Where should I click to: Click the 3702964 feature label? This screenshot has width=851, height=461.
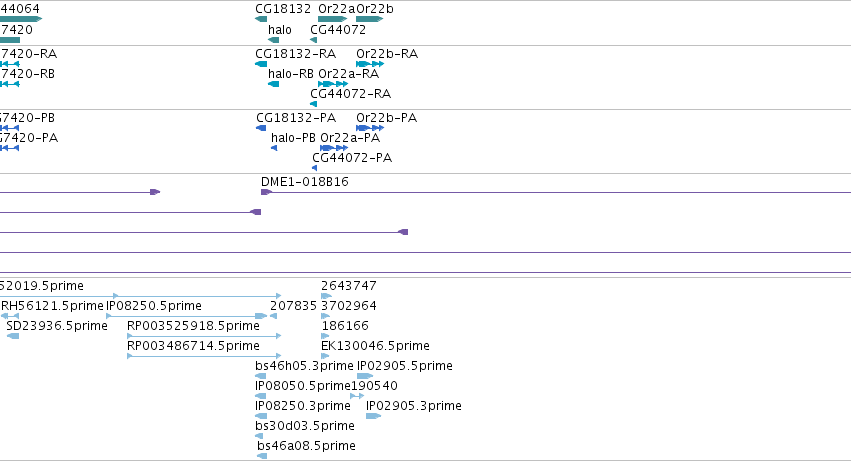(x=348, y=306)
